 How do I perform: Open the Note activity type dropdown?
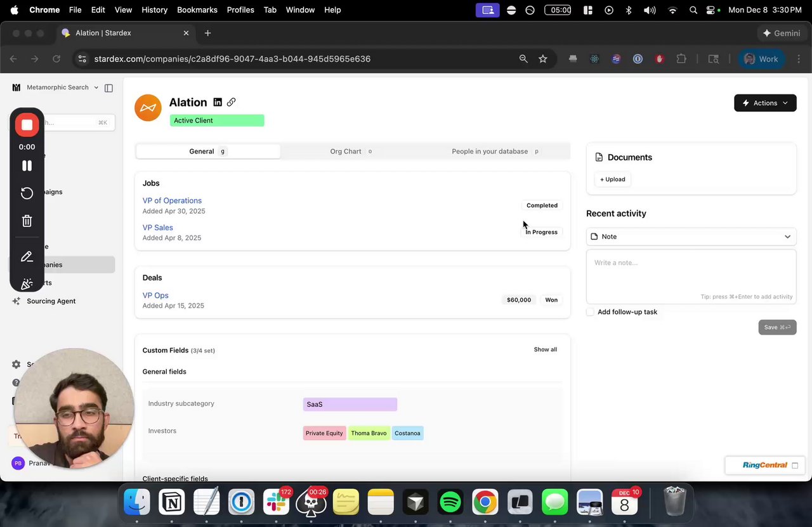pos(691,237)
